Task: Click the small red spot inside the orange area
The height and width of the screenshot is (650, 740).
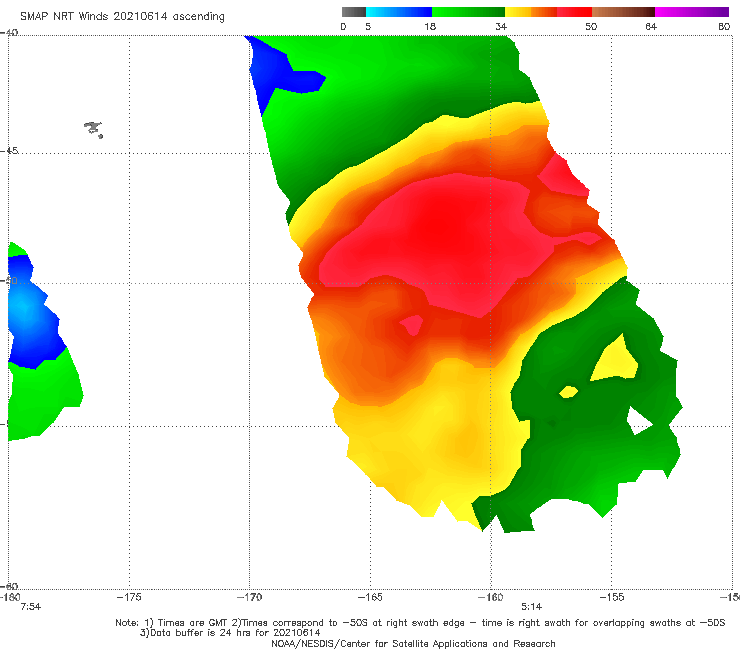Action: coord(412,325)
